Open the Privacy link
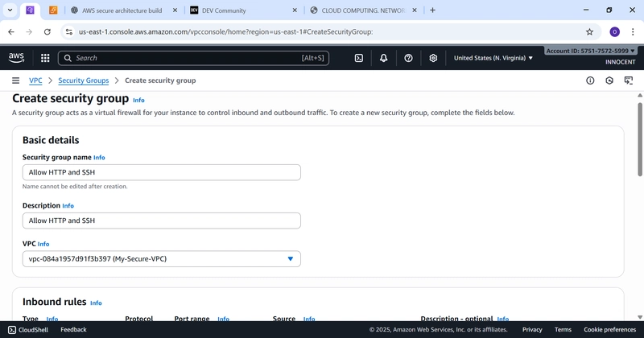This screenshot has width=644, height=338. [x=532, y=330]
